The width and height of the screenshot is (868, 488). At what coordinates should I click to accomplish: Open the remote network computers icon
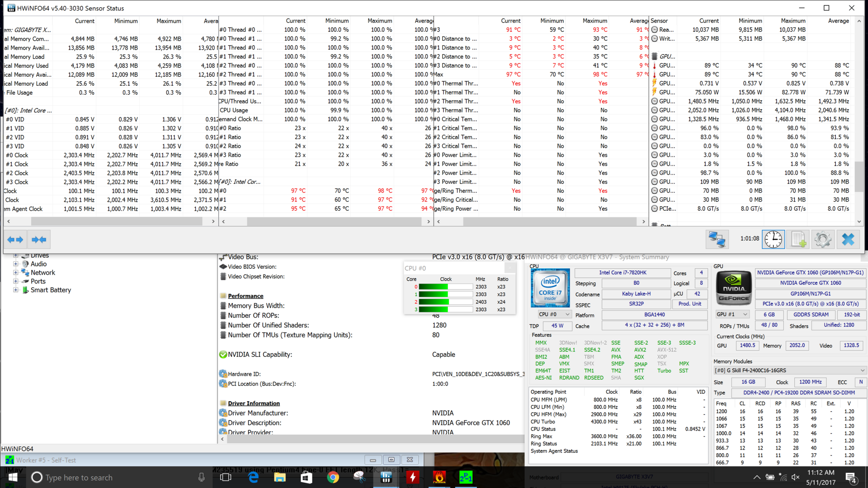point(717,239)
